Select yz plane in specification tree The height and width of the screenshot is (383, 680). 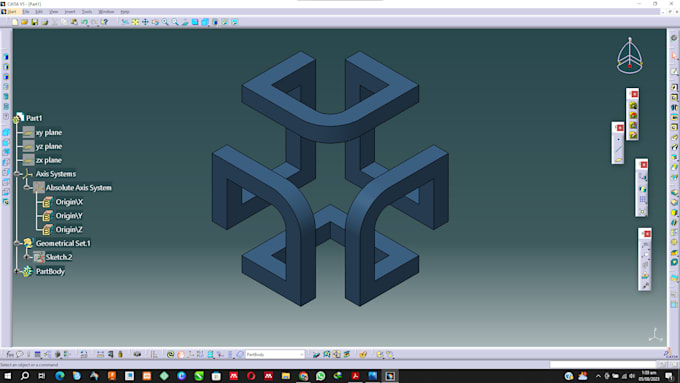click(x=49, y=146)
